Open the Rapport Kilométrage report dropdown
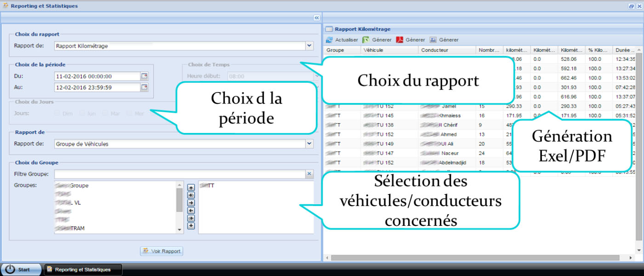 309,46
